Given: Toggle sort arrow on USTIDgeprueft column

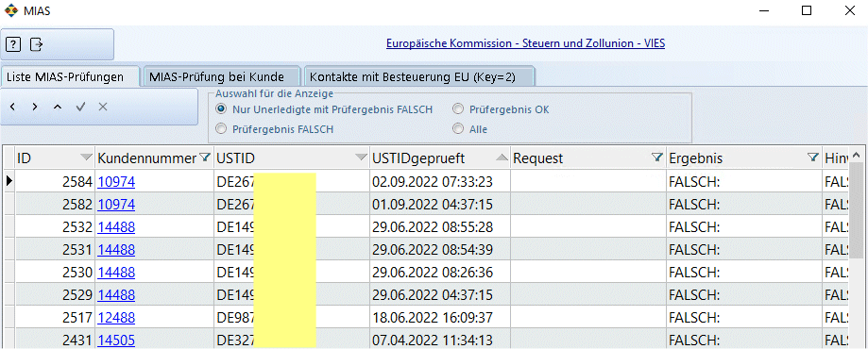Looking at the screenshot, I should pyautogui.click(x=502, y=158).
